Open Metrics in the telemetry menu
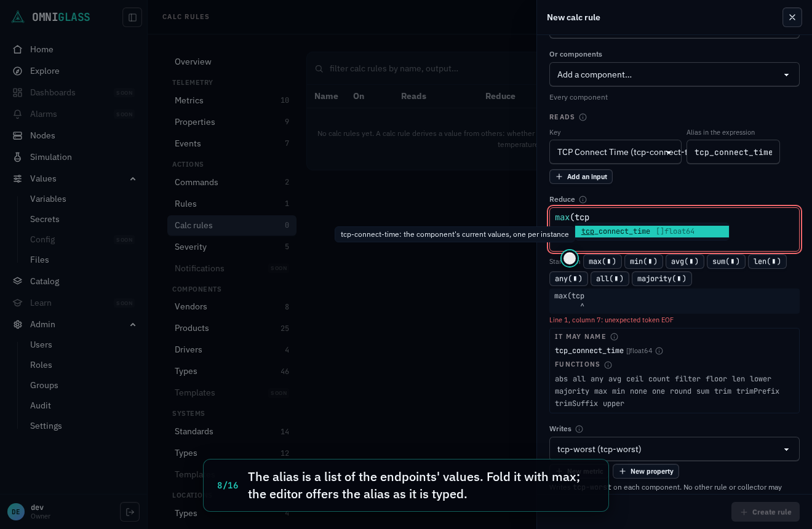 click(x=232, y=100)
